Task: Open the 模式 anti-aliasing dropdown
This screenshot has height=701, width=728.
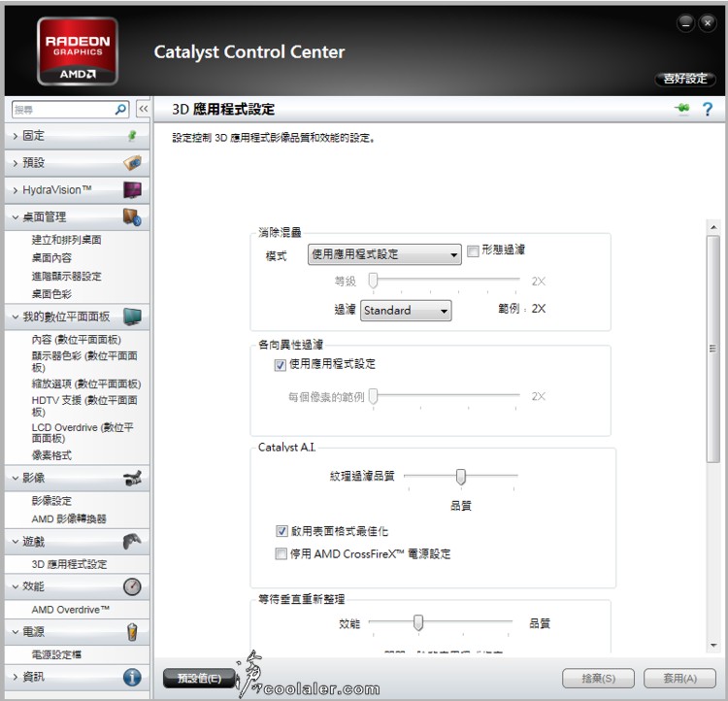Action: [384, 254]
